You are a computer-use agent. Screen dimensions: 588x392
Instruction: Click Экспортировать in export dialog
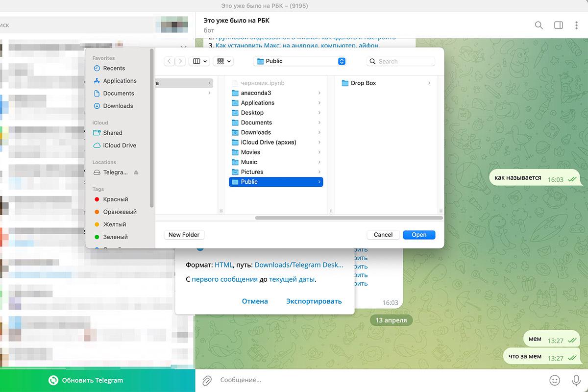[314, 301]
